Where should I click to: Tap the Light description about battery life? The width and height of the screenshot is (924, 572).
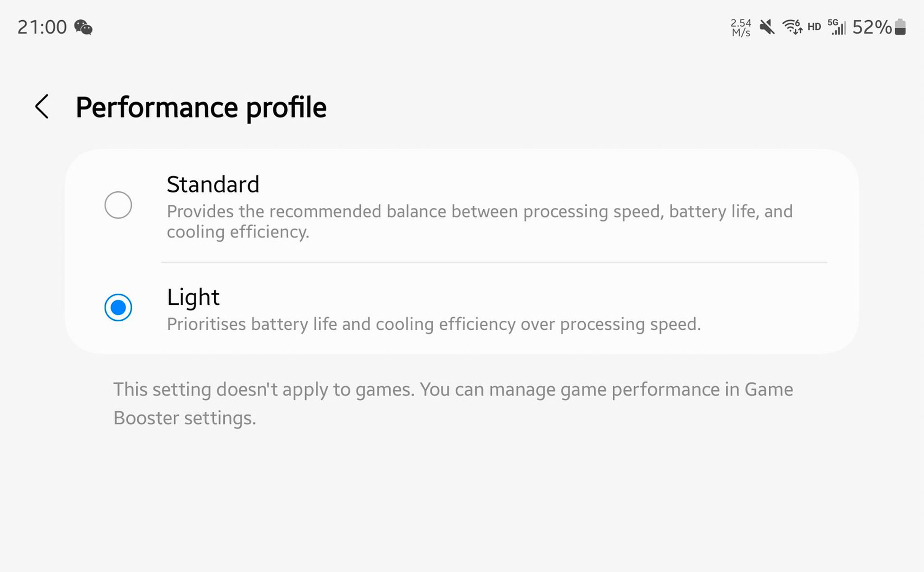click(434, 324)
